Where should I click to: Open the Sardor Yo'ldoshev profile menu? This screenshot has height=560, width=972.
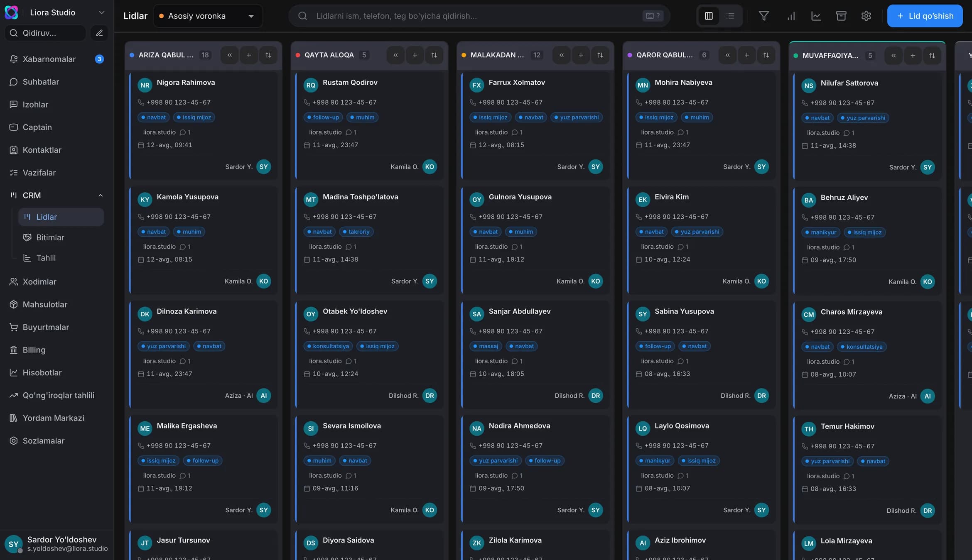pos(56,544)
